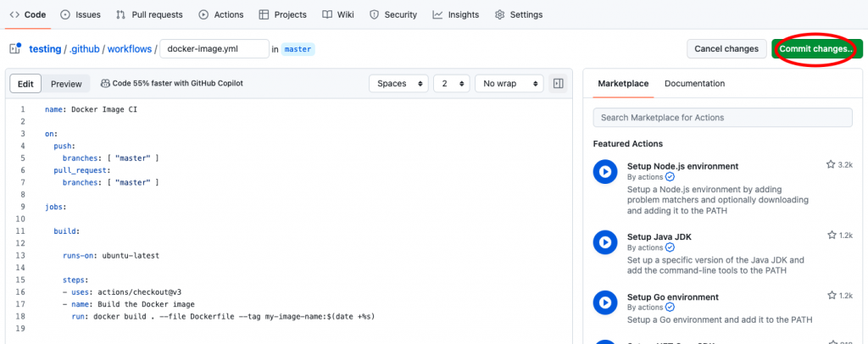The width and height of the screenshot is (868, 344).
Task: Toggle the file tree sidebar icon
Action: click(15, 48)
